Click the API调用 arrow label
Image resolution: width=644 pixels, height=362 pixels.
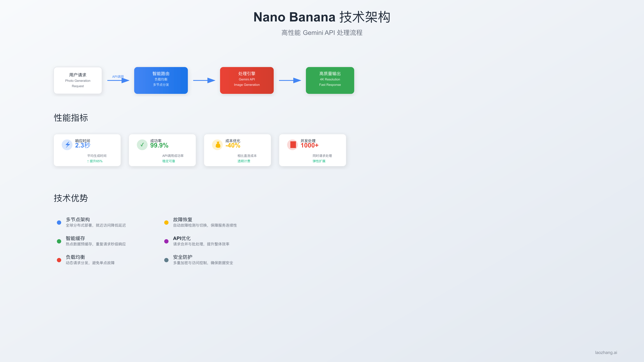coord(118,76)
